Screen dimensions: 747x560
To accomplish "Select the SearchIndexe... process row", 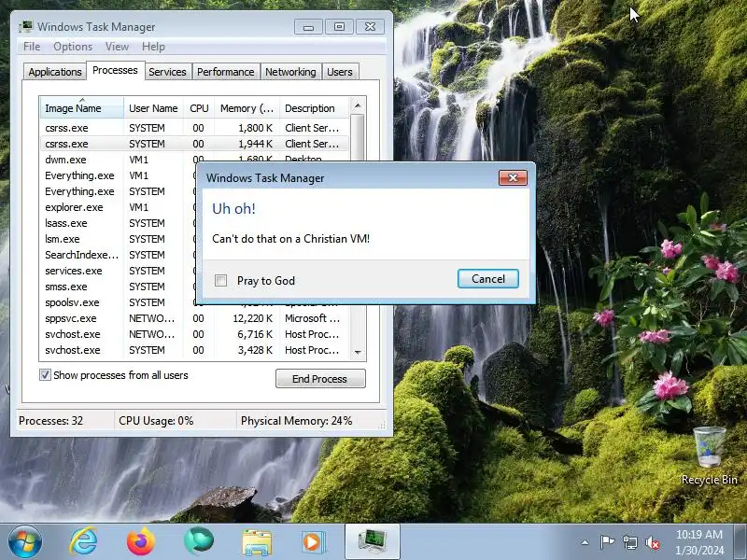I will tap(119, 255).
